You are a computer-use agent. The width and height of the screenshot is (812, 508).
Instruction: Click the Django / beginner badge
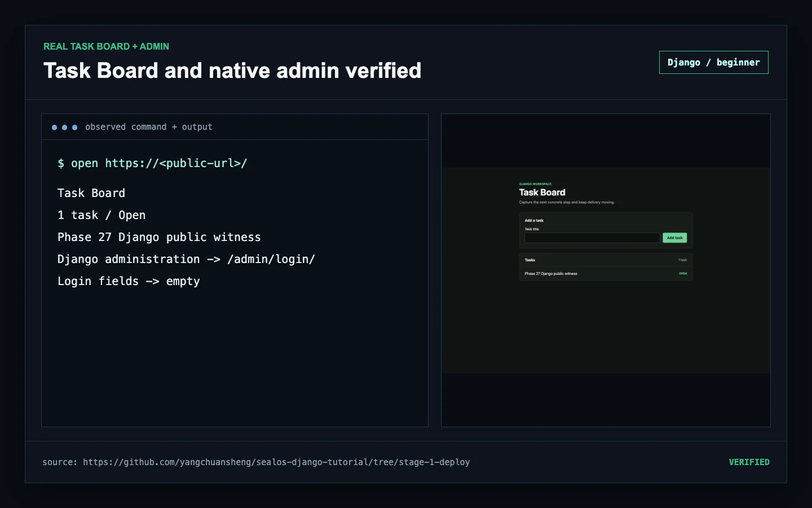tap(713, 62)
